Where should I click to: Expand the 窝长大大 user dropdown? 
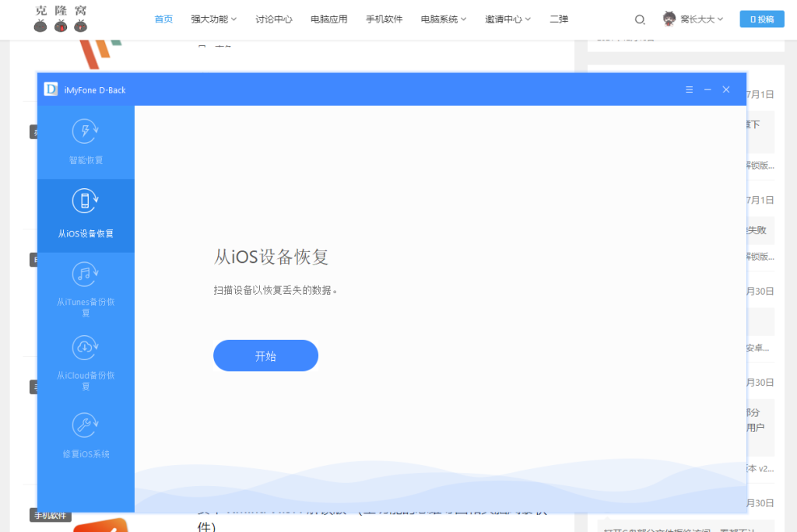point(702,19)
